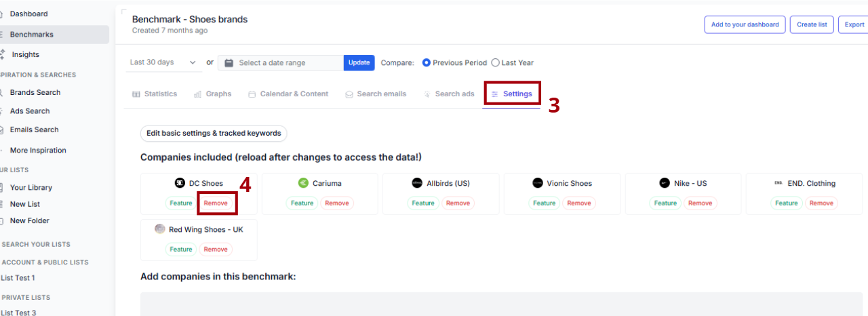868x316 pixels.
Task: Click the calendar icon in date range field
Action: [229, 62]
